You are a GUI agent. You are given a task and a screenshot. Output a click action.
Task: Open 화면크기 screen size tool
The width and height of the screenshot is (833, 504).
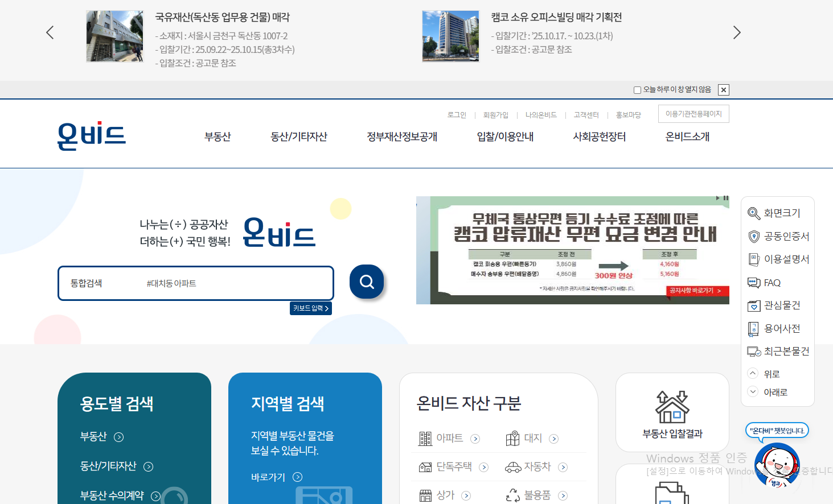point(774,213)
